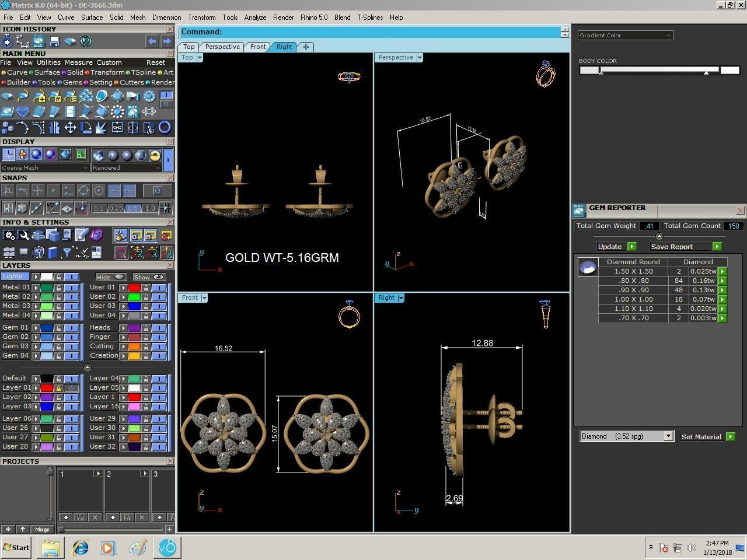This screenshot has height=560, width=747.
Task: Toggle visibility of User 03 layer
Action: point(159,306)
